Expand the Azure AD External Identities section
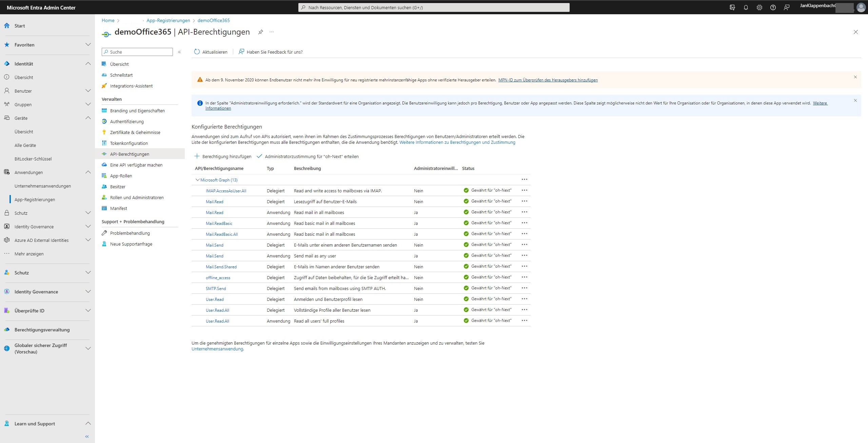Screen dimensions: 868x443 (x=88, y=240)
